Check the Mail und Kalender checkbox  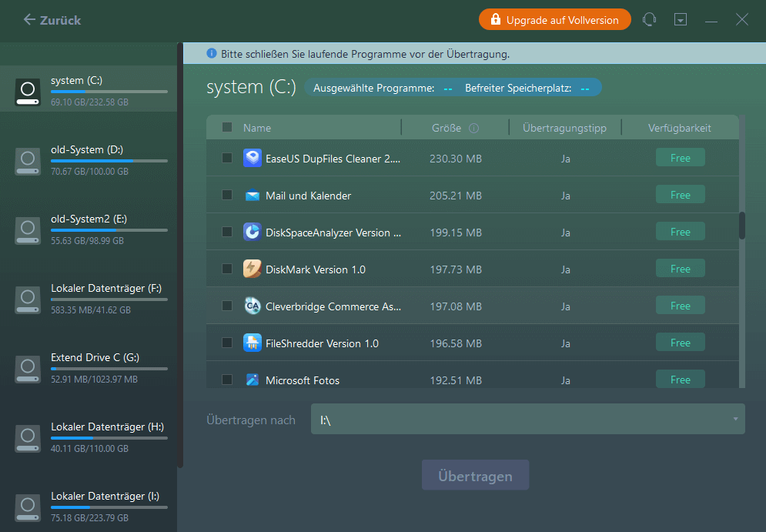[227, 195]
